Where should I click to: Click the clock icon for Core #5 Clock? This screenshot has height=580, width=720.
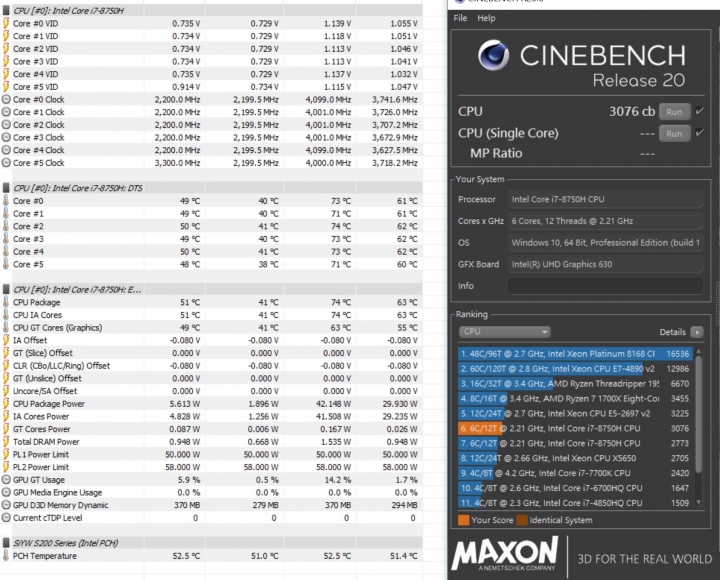(6, 163)
